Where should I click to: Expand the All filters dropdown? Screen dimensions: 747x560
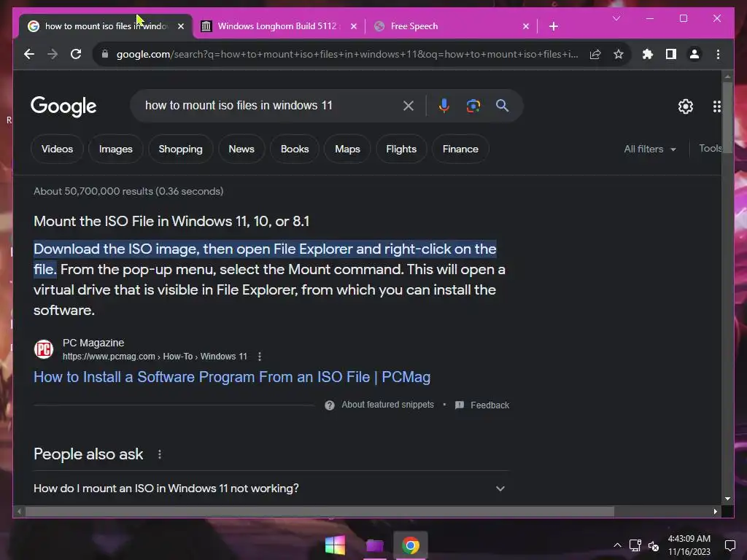[650, 149]
